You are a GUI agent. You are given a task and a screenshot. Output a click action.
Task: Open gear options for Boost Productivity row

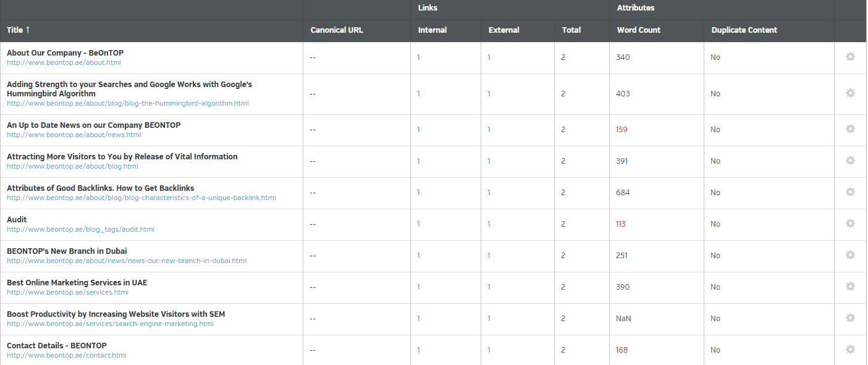[850, 318]
